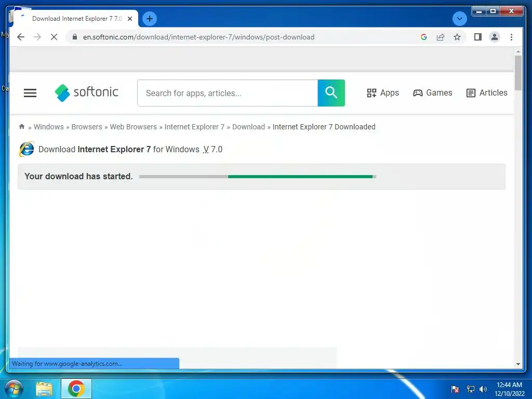Open the Internet Explorer 7 breadcrumb link
Screen dimensions: 532x399
point(194,127)
